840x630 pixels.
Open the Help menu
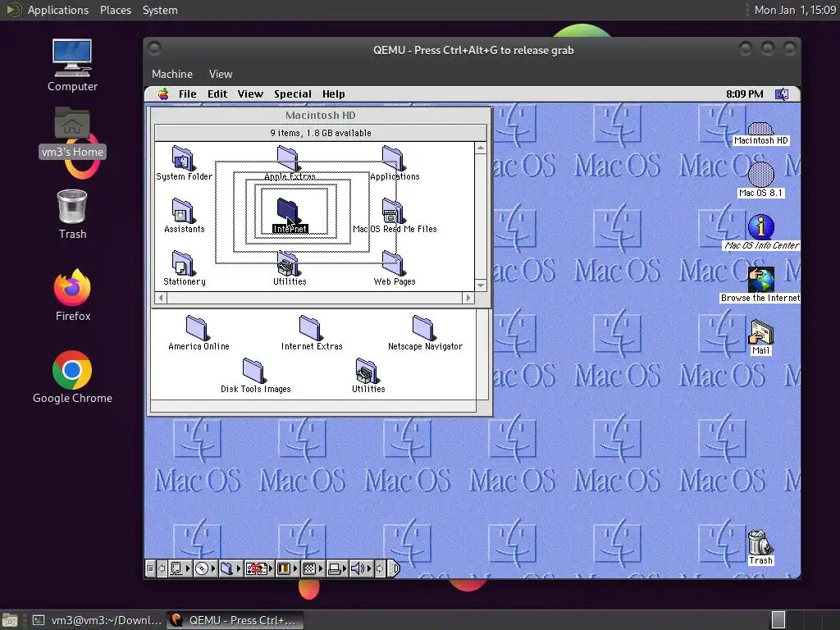tap(333, 94)
